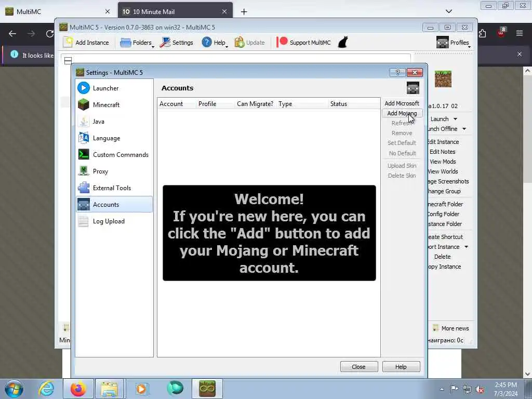The image size is (532, 399).
Task: Click the Action Center flag tray icon
Action: [454, 389]
